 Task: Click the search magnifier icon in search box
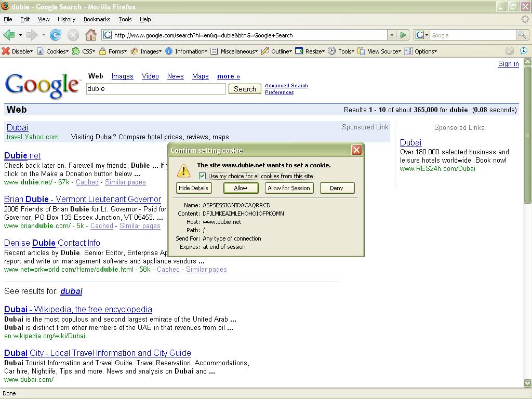pos(522,35)
